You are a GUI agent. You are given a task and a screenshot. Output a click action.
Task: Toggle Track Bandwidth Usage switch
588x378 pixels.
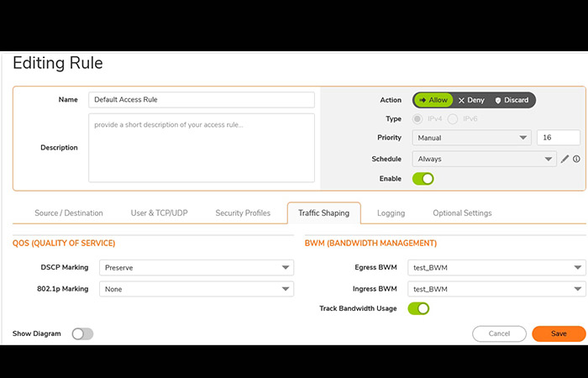pyautogui.click(x=418, y=308)
